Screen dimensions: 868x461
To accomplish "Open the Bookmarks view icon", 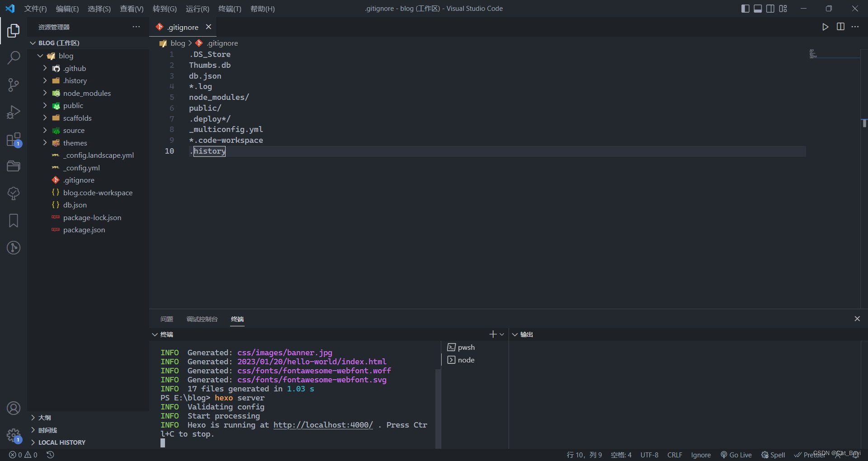I will pyautogui.click(x=14, y=221).
